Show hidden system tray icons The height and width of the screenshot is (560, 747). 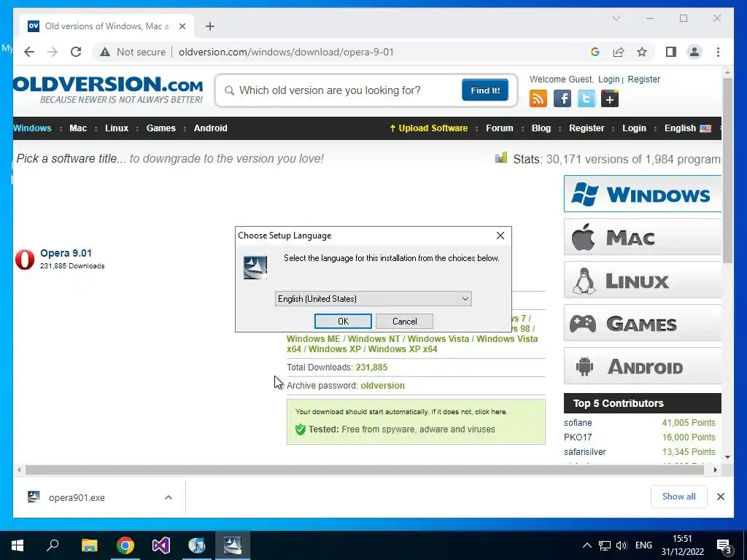(587, 545)
